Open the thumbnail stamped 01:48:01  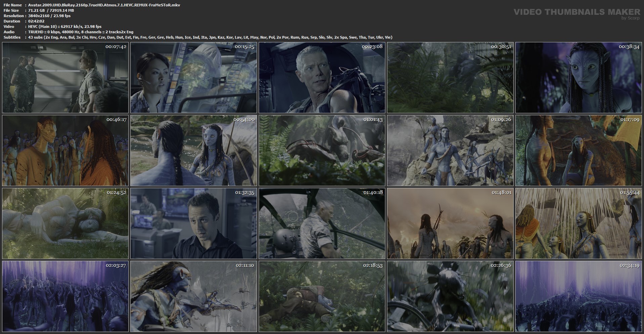(450, 223)
